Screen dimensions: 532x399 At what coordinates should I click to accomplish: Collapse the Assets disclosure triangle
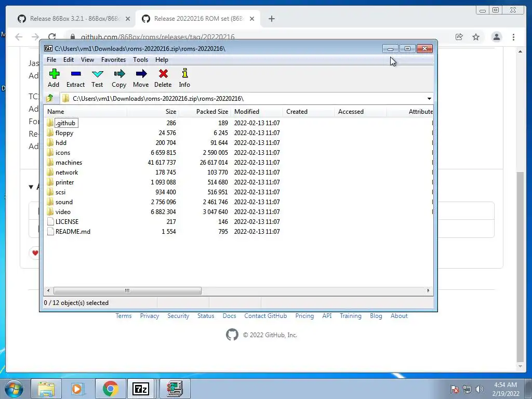31,187
